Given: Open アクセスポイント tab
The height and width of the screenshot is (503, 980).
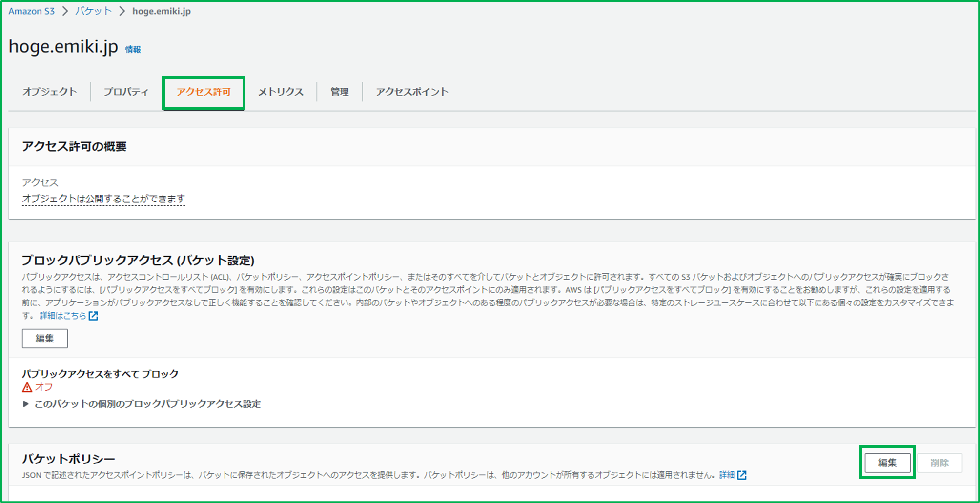Looking at the screenshot, I should [x=412, y=92].
